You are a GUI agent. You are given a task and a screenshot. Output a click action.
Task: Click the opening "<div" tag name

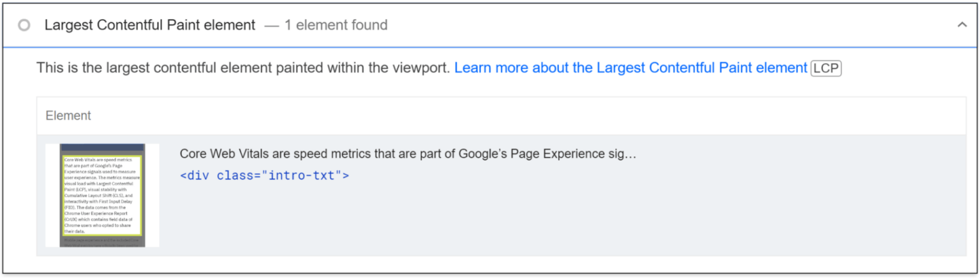(195, 175)
